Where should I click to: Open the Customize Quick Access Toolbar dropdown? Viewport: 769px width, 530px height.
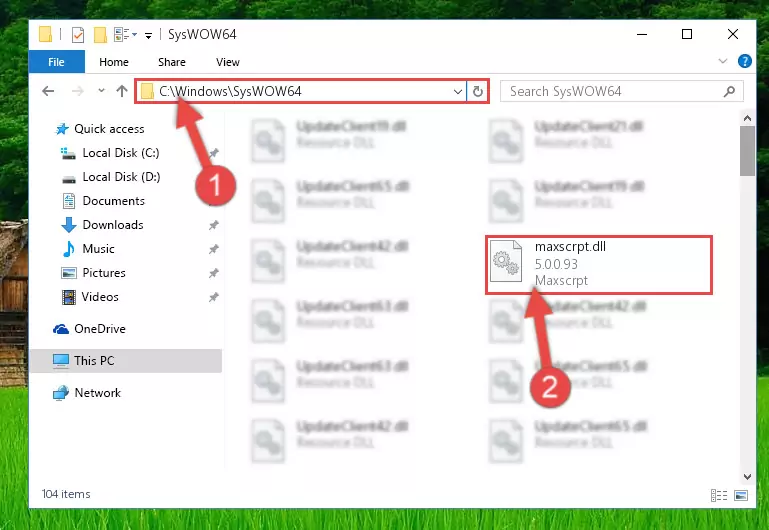(148, 35)
